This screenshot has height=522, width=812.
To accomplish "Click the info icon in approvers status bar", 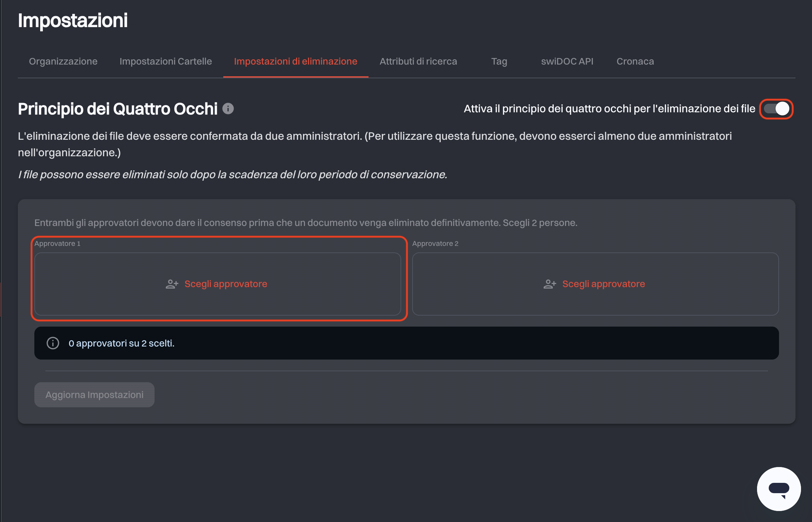I will [x=53, y=343].
